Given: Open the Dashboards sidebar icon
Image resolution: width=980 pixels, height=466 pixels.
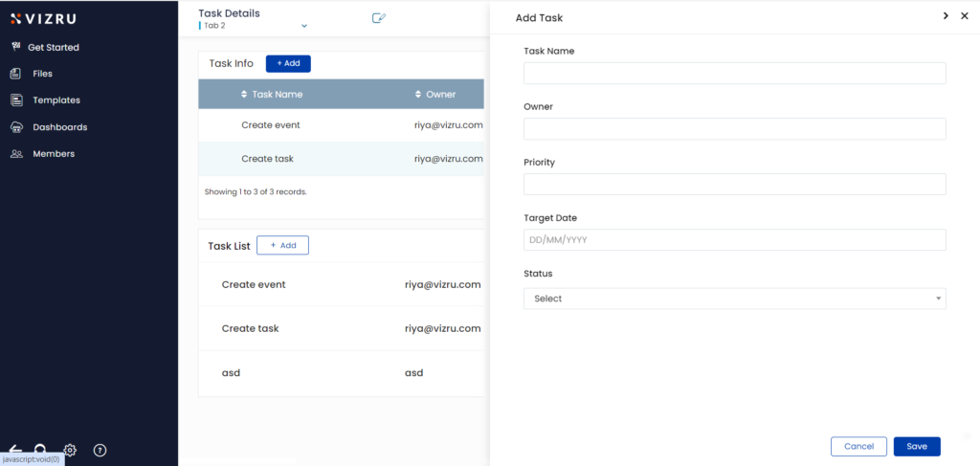Looking at the screenshot, I should (x=17, y=127).
